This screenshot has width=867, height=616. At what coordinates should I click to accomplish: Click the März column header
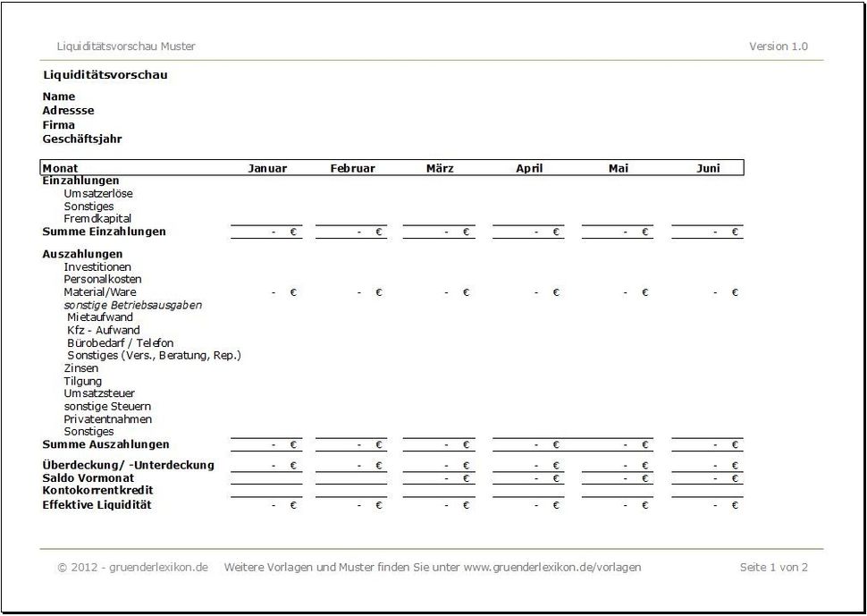(440, 169)
